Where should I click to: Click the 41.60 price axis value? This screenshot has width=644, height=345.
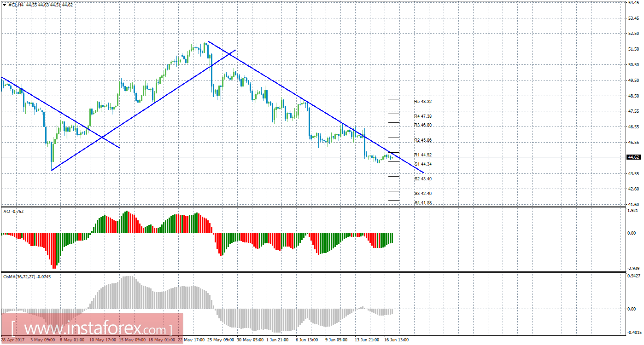pyautogui.click(x=633, y=204)
